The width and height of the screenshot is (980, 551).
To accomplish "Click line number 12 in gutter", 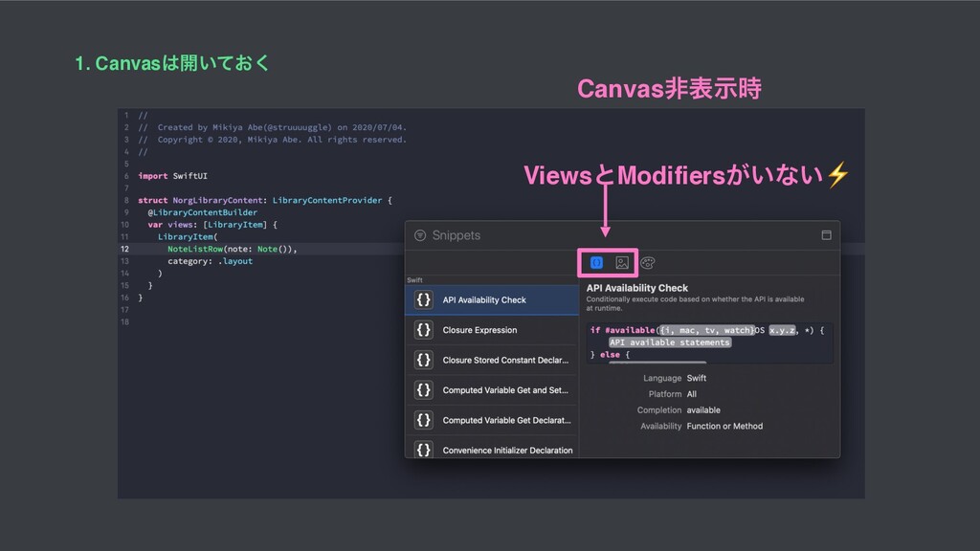I will (x=124, y=249).
